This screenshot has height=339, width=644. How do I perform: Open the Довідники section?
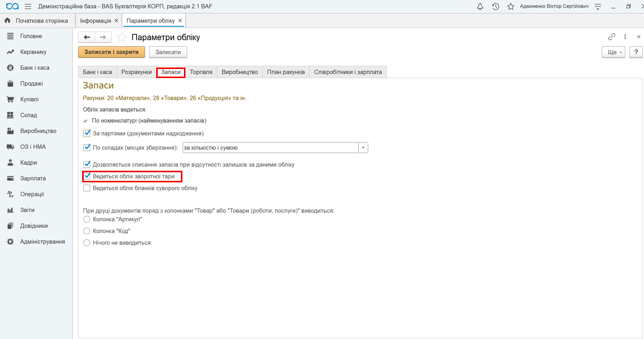tap(36, 226)
